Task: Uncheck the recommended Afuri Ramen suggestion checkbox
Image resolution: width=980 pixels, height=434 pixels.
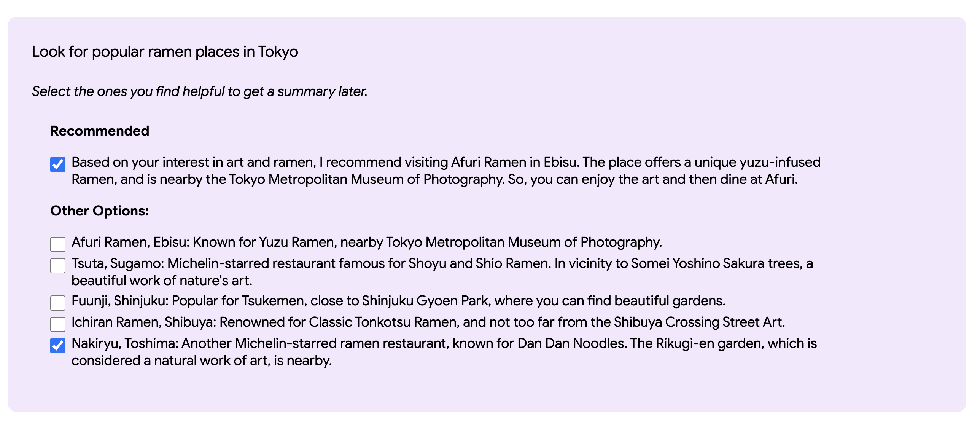Action: pos(58,164)
